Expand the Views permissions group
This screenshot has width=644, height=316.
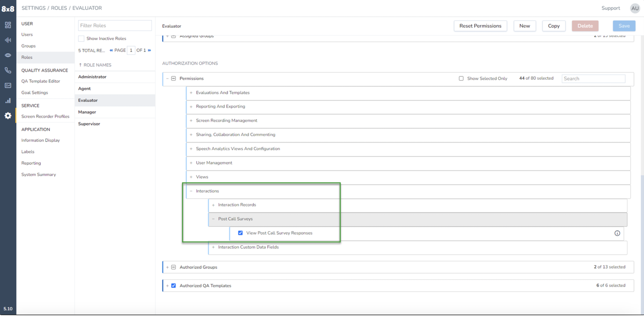(191, 177)
